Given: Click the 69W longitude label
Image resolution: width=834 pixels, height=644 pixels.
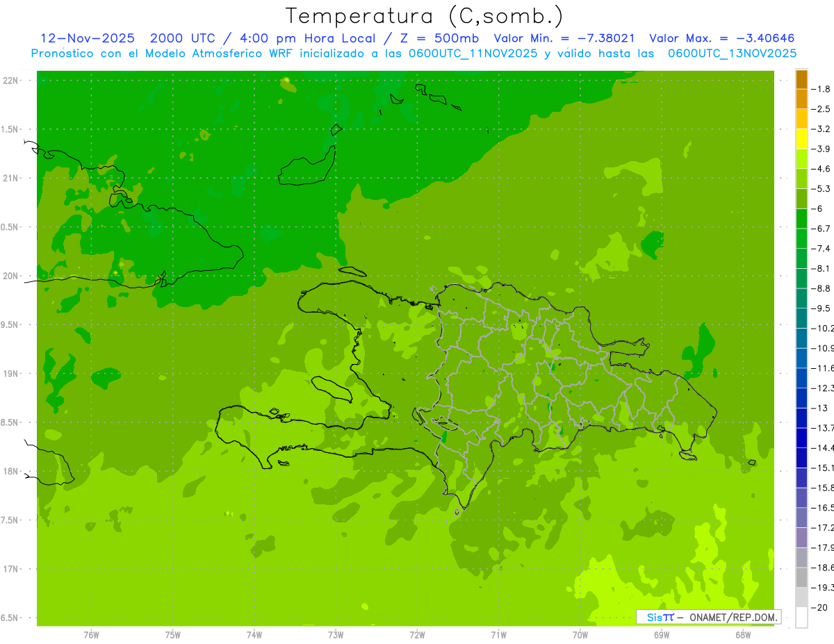Looking at the screenshot, I should tap(662, 635).
